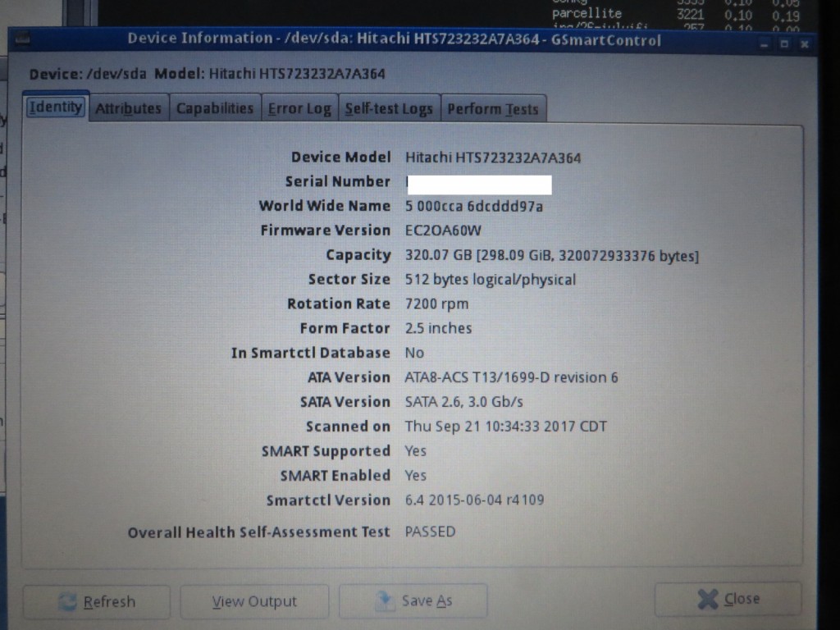Go to the Perform Tests tab

tap(493, 109)
